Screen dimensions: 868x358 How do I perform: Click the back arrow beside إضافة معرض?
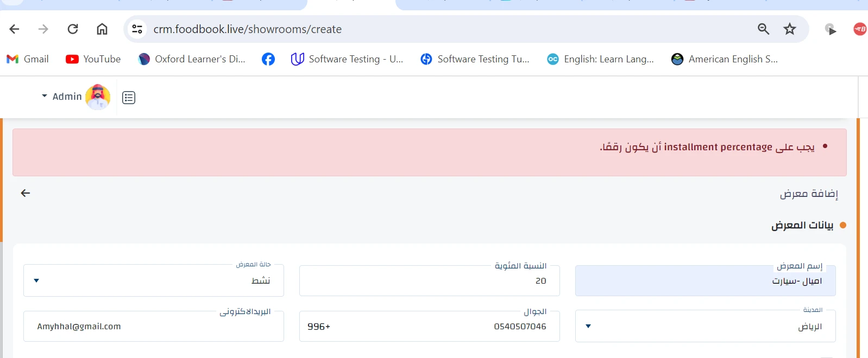tap(26, 193)
